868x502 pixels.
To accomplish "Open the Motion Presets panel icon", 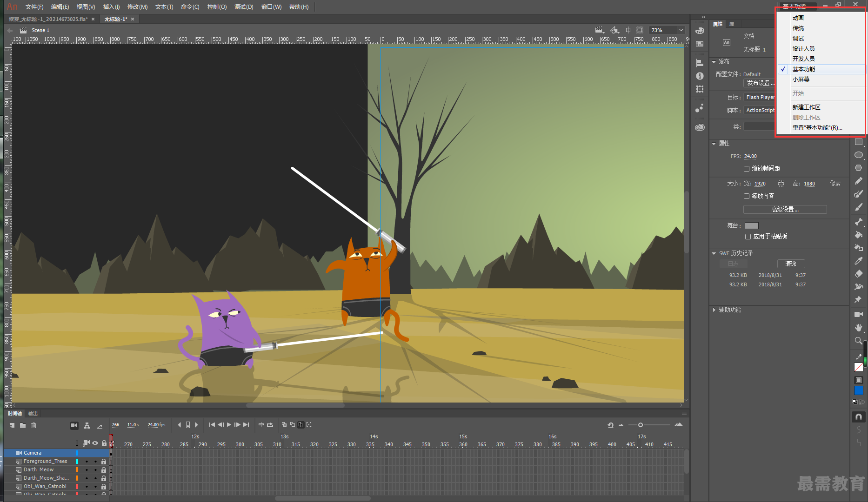I will 700,108.
